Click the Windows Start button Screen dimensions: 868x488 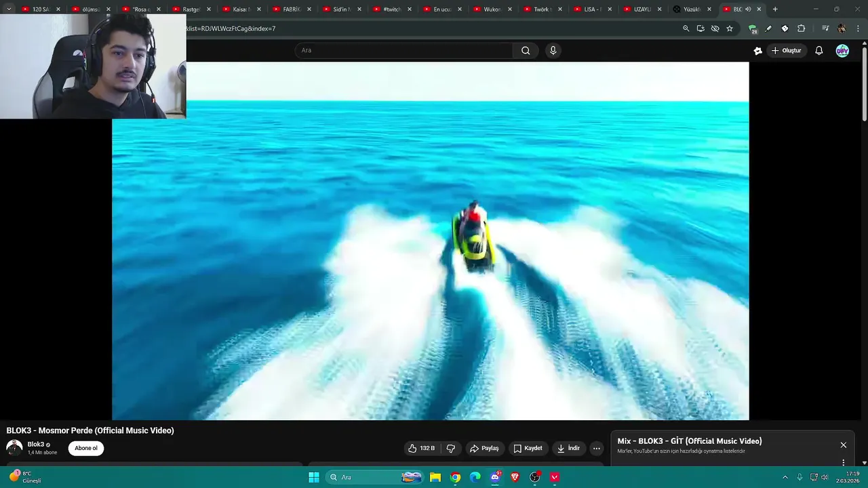coord(314,477)
